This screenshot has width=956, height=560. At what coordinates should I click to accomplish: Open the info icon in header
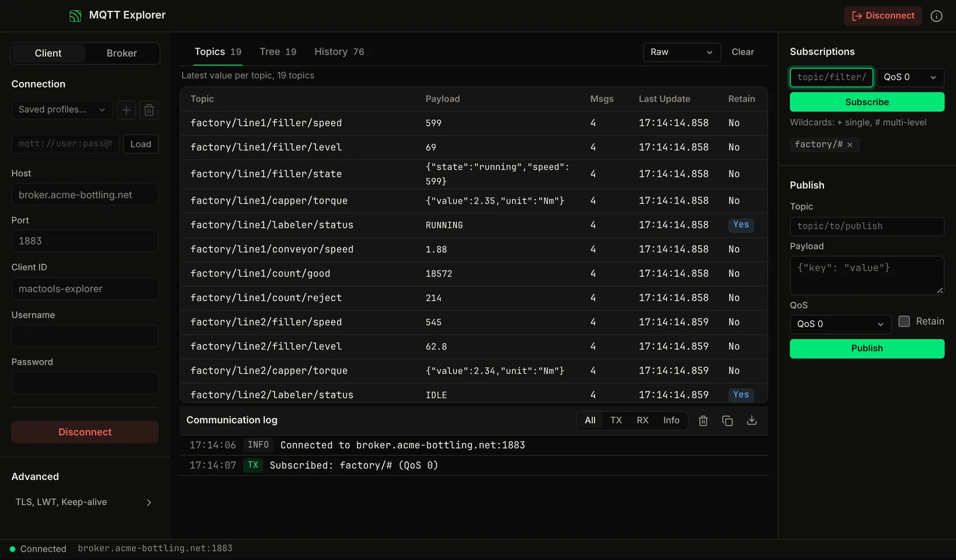click(936, 16)
